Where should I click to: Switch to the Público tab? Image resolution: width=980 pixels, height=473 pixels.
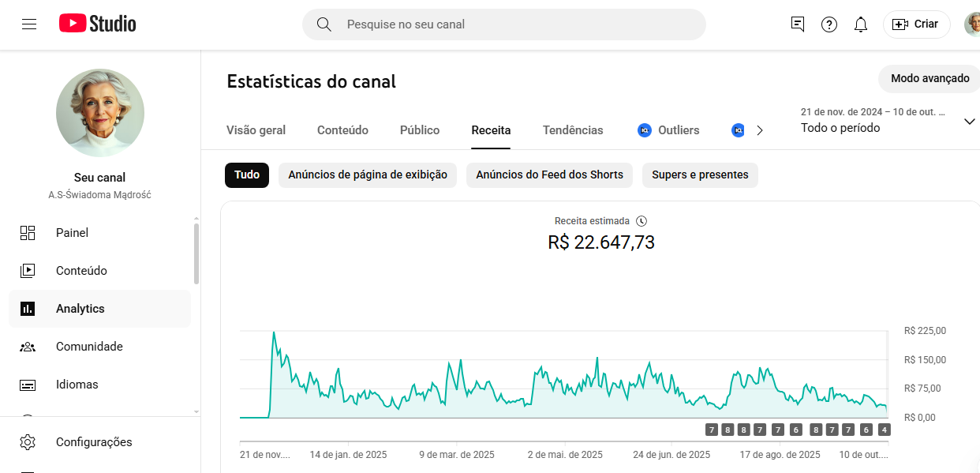420,130
